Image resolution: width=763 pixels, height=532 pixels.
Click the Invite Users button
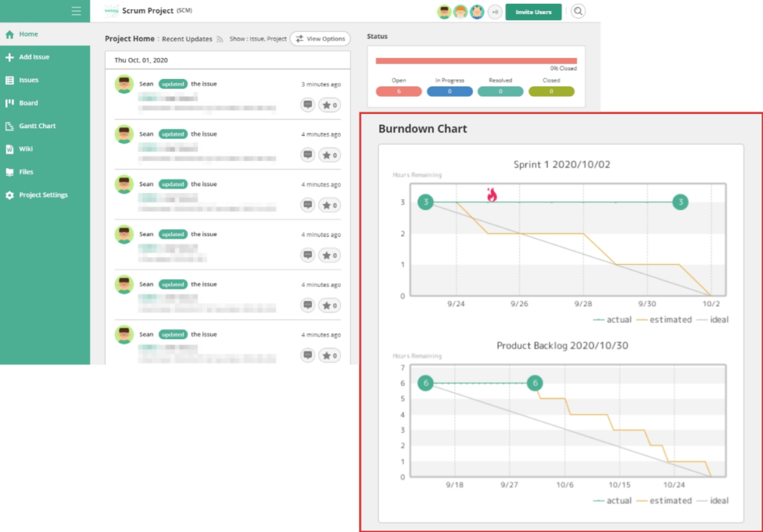tap(534, 12)
